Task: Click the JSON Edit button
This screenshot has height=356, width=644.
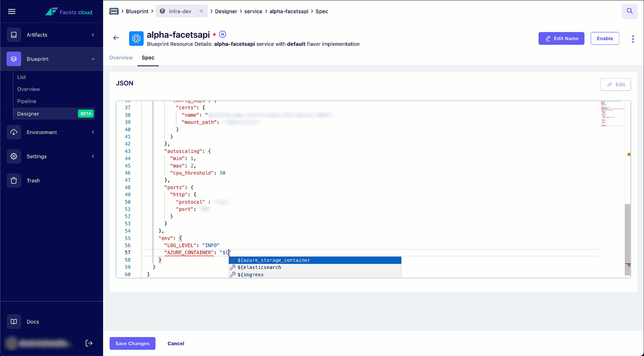Action: tap(615, 85)
